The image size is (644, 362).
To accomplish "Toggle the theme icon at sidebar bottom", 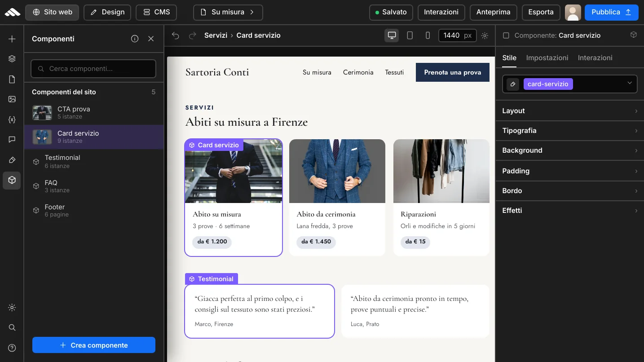I will pos(12,308).
